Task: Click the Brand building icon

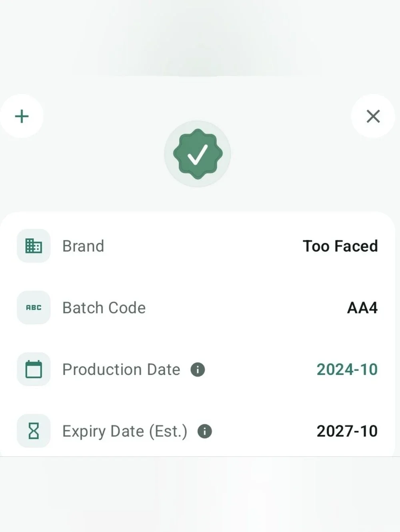Action: click(x=34, y=246)
